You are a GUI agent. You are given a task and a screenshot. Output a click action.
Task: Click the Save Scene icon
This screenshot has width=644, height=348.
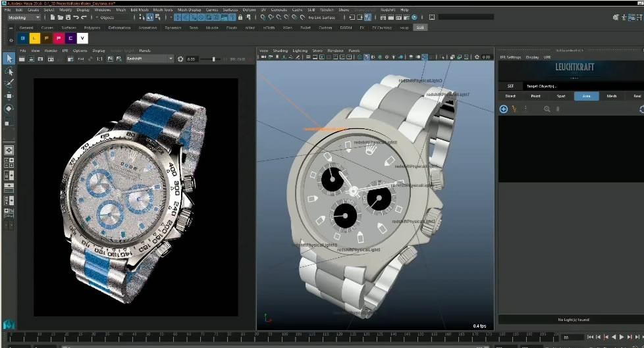(x=68, y=17)
